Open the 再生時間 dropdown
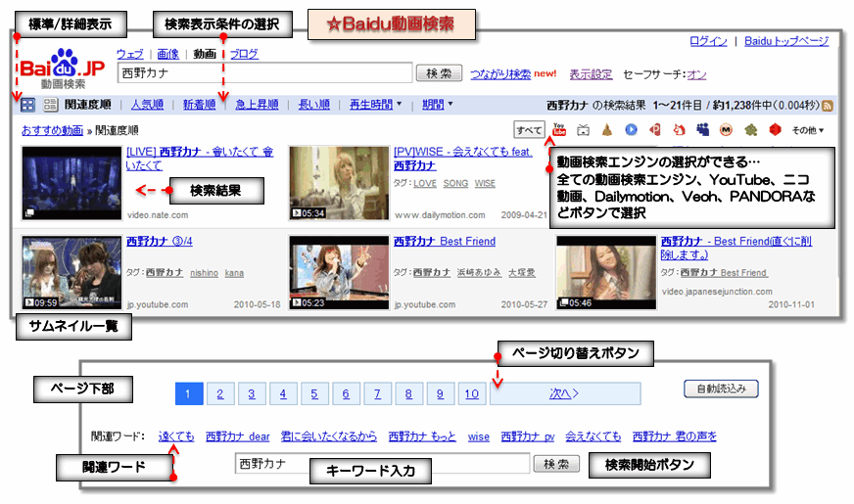The width and height of the screenshot is (854, 504). (376, 105)
